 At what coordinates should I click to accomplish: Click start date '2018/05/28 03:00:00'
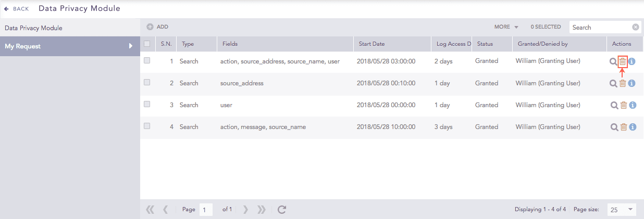pyautogui.click(x=386, y=61)
